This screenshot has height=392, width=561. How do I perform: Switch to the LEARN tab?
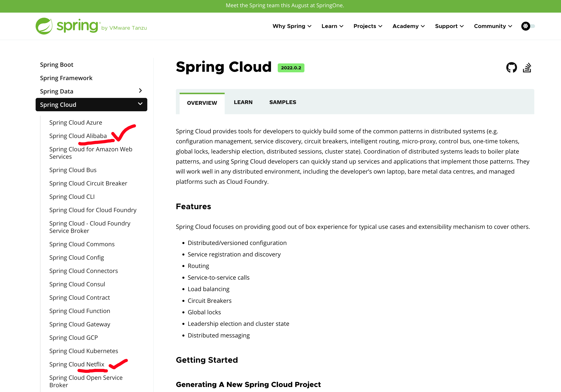click(243, 102)
